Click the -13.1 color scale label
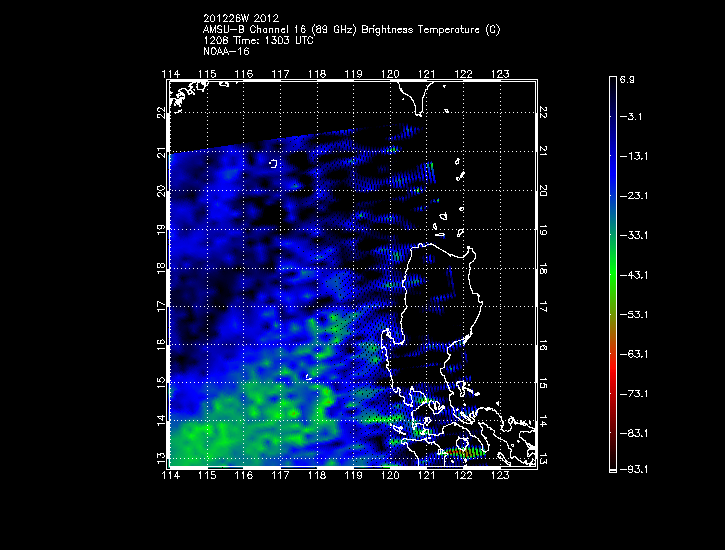725x550 pixels. coord(634,156)
